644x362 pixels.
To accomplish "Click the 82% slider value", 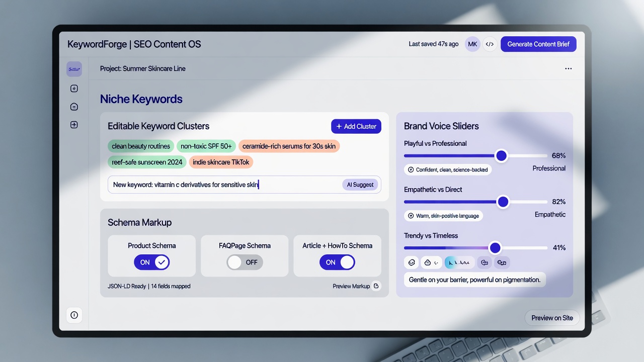I will [x=558, y=202].
